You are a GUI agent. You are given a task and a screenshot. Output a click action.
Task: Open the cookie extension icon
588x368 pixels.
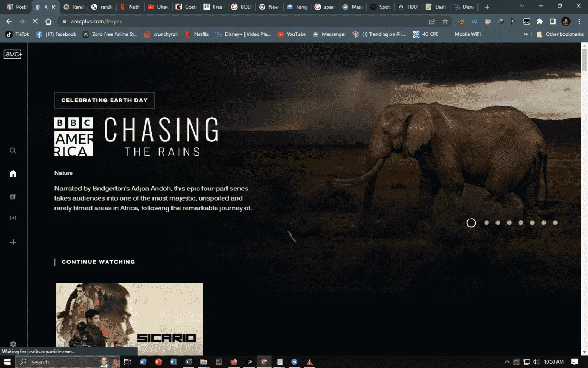click(461, 21)
